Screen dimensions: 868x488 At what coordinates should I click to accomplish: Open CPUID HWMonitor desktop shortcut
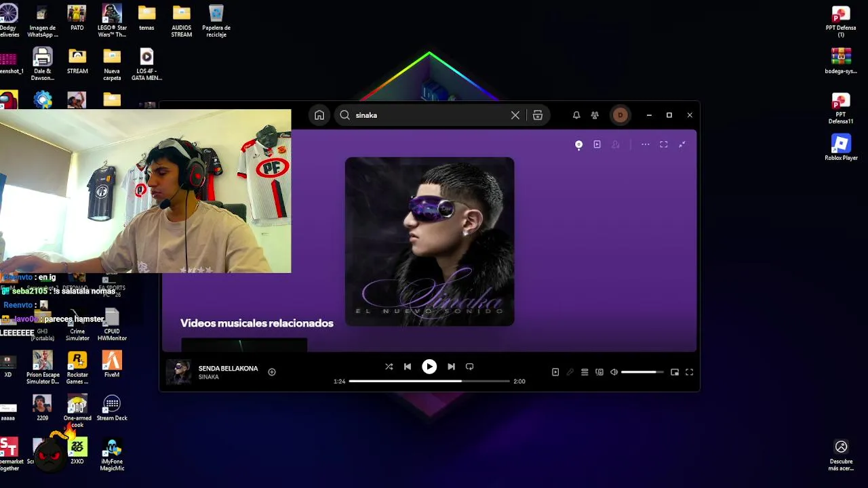112,325
